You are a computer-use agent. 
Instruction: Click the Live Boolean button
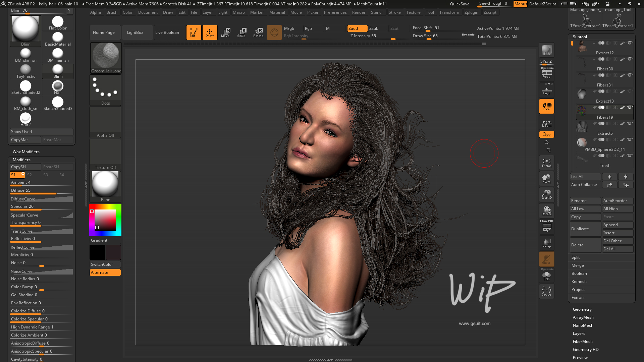point(167,32)
